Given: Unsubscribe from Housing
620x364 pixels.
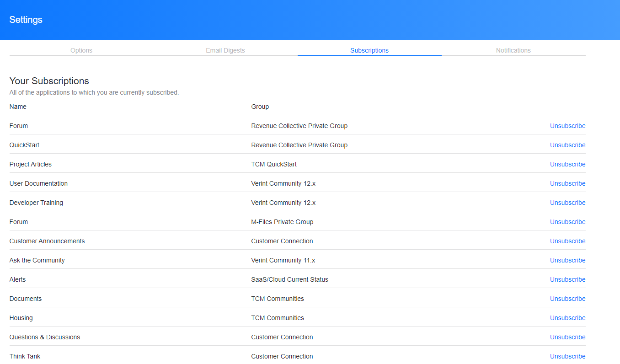Looking at the screenshot, I should tap(567, 318).
